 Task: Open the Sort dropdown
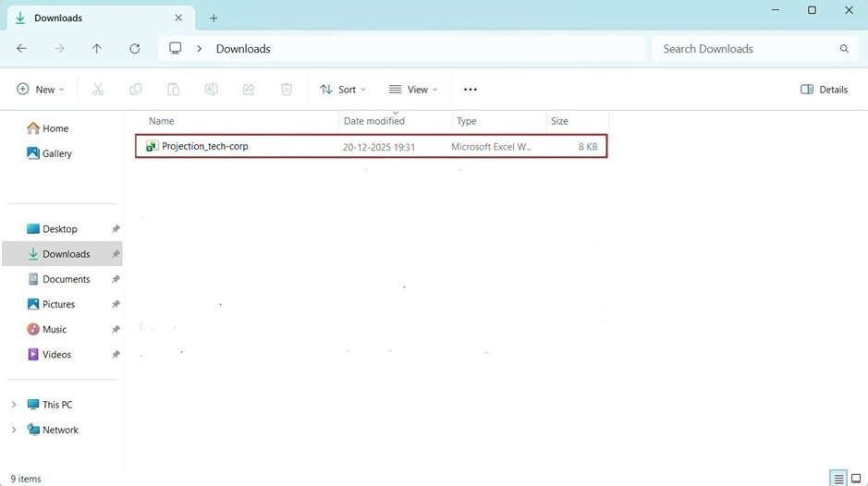pyautogui.click(x=343, y=90)
